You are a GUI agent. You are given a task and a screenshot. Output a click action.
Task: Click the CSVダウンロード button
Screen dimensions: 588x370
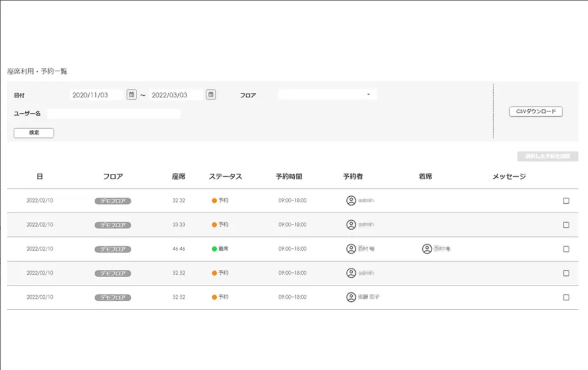coord(536,112)
